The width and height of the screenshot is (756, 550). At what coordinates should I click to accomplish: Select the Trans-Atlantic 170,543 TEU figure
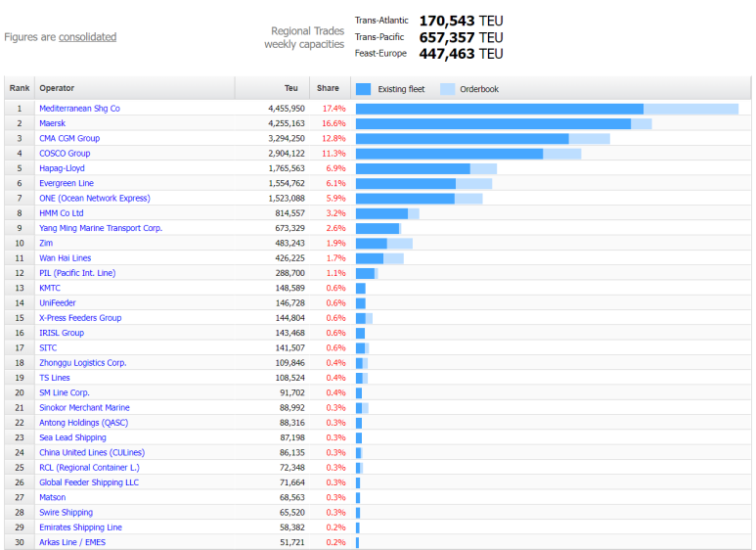(461, 21)
